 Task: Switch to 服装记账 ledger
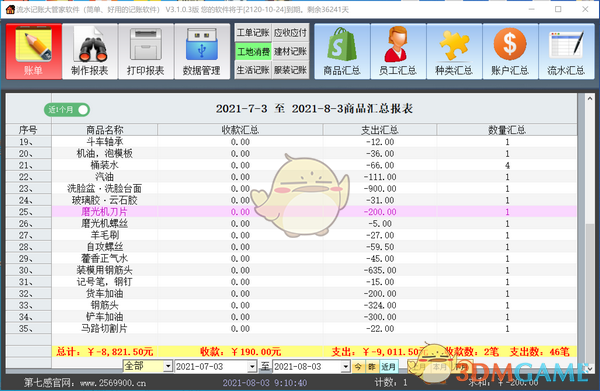point(290,70)
